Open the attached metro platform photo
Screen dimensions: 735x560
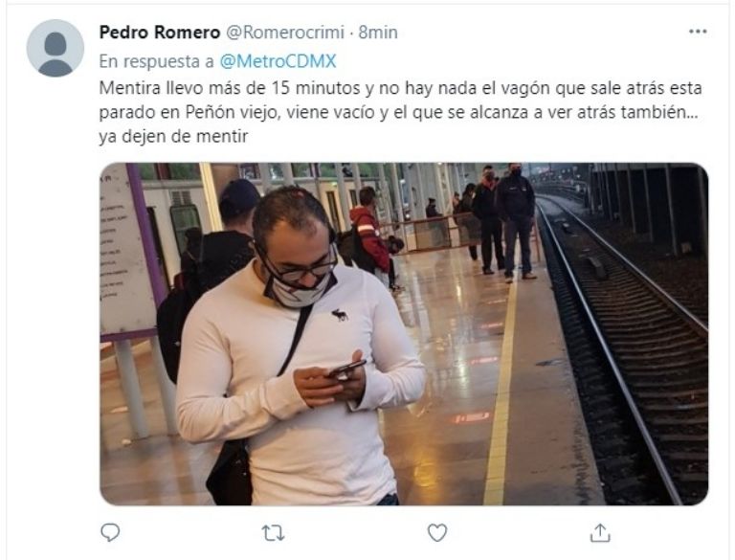404,334
